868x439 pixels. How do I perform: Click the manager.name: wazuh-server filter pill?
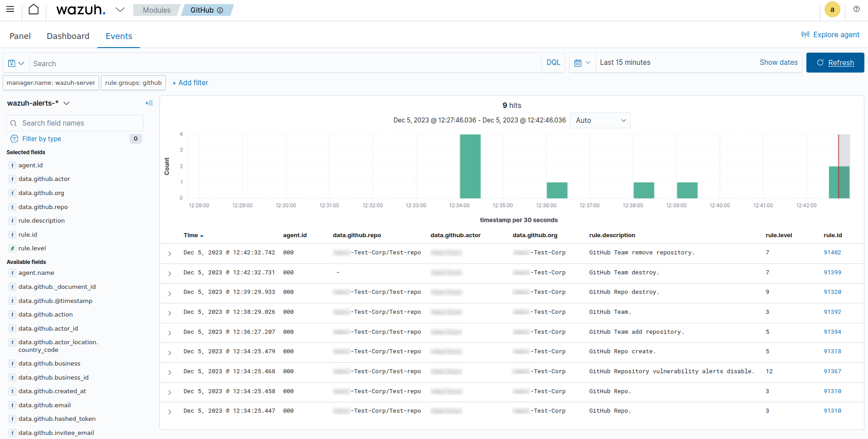pos(51,83)
